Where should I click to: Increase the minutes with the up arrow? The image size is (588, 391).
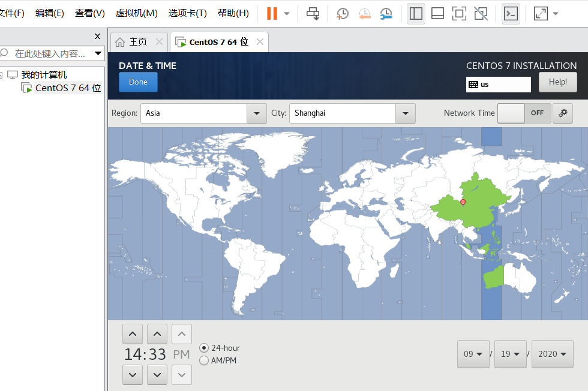(157, 334)
